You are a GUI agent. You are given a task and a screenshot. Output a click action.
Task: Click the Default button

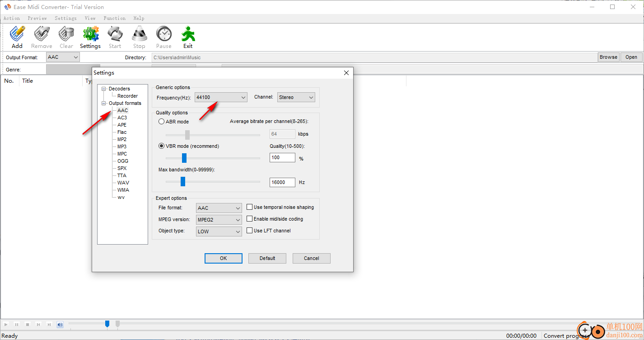(x=267, y=258)
